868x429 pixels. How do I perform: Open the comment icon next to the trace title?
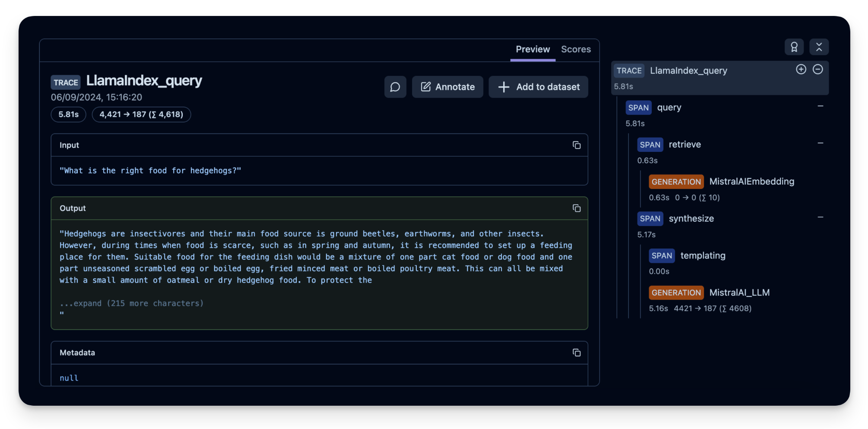395,87
